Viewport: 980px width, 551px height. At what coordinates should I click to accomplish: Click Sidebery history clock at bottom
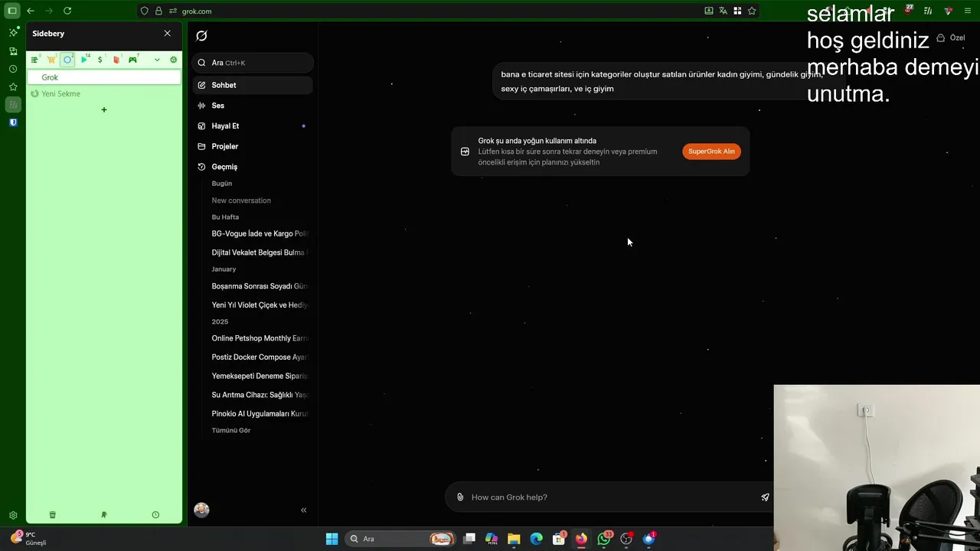pos(155,515)
